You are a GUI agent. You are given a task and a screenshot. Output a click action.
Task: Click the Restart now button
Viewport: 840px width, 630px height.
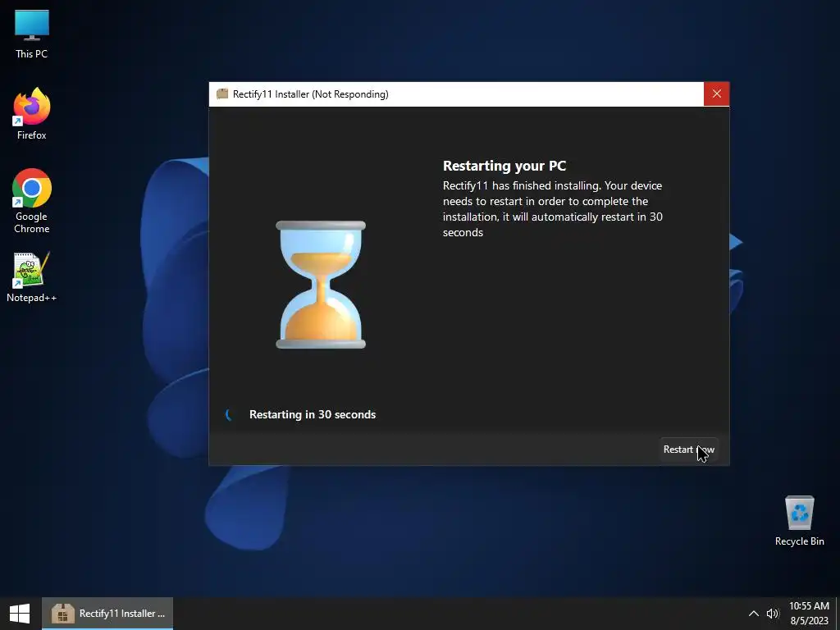pyautogui.click(x=688, y=450)
